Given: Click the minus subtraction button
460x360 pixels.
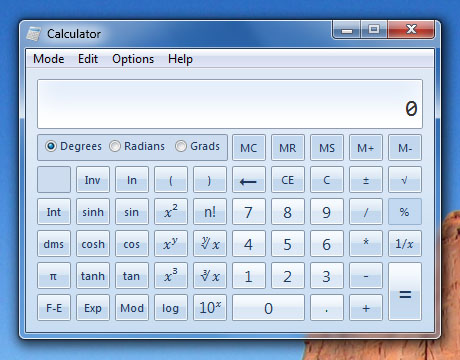Looking at the screenshot, I should pyautogui.click(x=366, y=276).
